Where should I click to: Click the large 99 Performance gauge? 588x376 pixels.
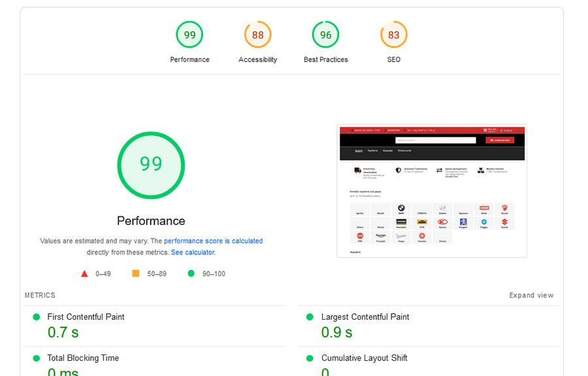point(151,165)
